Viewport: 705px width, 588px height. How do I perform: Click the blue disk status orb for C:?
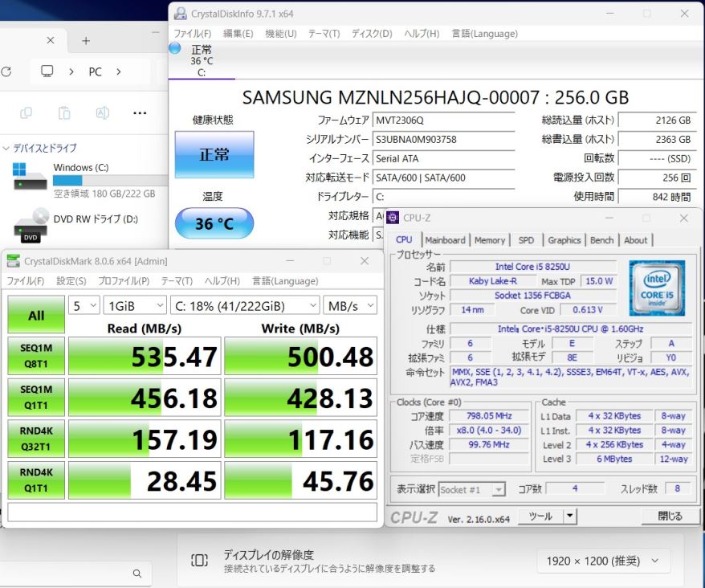pyautogui.click(x=174, y=48)
